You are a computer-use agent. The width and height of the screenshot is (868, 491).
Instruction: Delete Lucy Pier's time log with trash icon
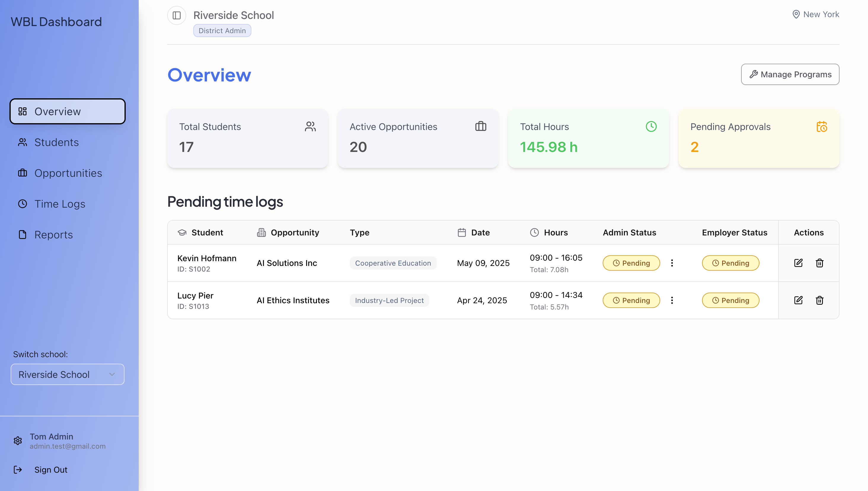(820, 300)
